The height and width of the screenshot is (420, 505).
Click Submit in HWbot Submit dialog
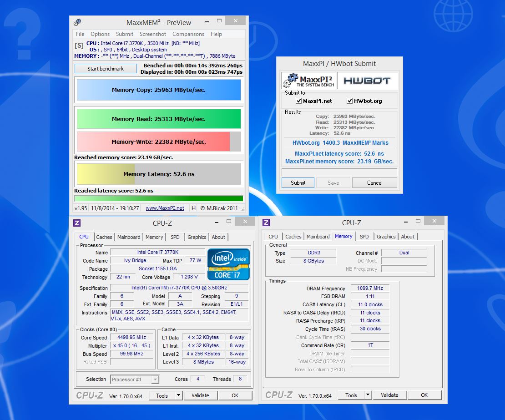point(298,182)
